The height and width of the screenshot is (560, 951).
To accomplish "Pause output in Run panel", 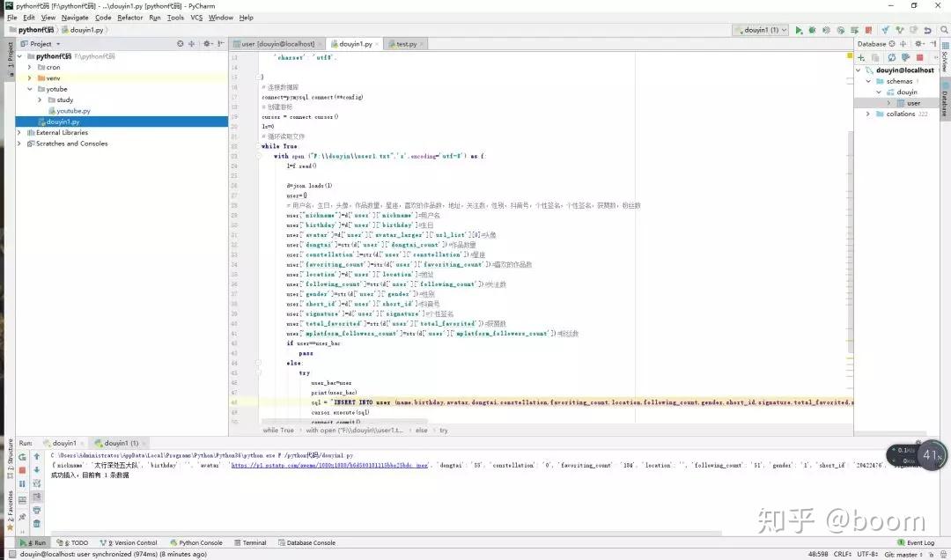I will (x=22, y=483).
